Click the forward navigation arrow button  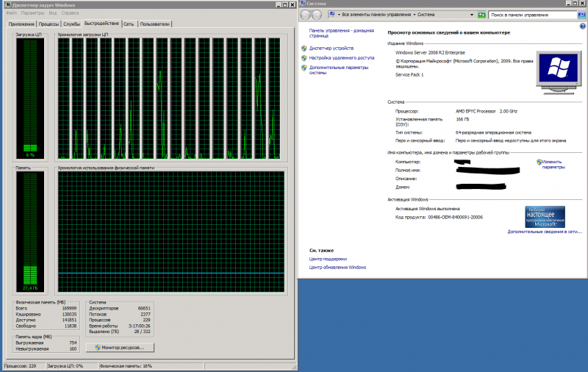coord(317,15)
